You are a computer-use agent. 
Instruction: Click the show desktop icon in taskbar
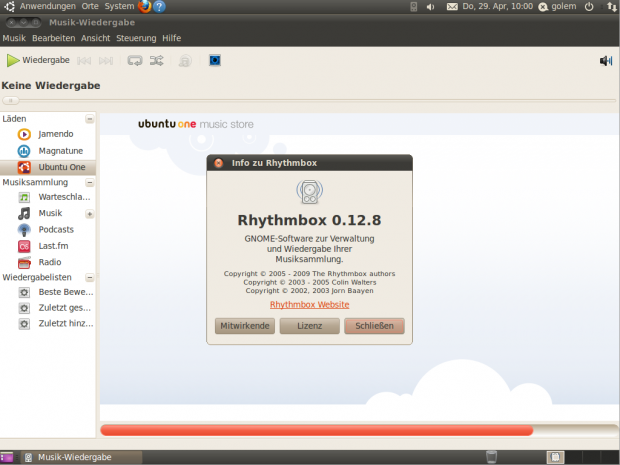click(x=7, y=457)
